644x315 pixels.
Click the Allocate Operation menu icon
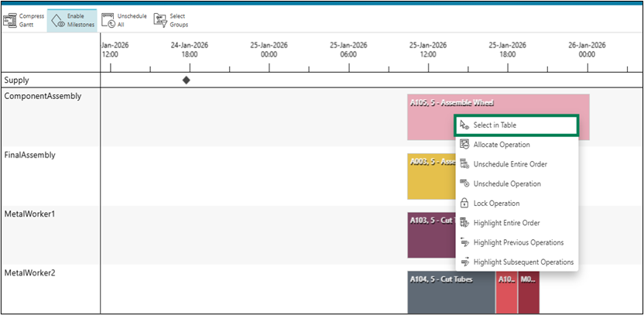pos(464,145)
